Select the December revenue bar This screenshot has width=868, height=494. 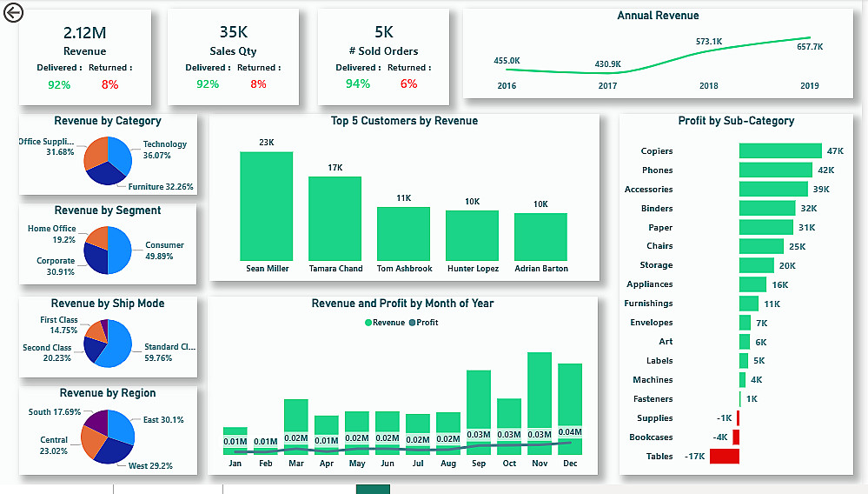pos(570,409)
